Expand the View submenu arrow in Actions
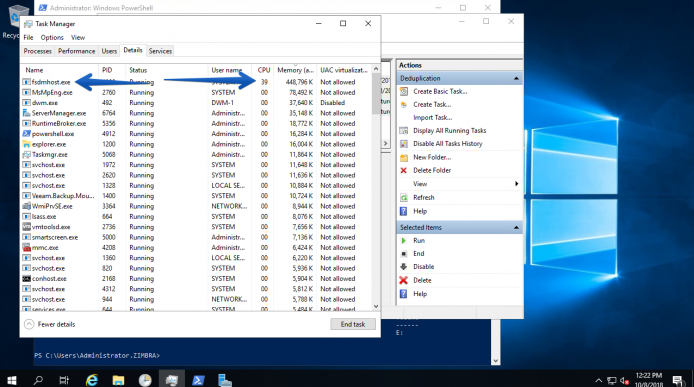 point(516,184)
